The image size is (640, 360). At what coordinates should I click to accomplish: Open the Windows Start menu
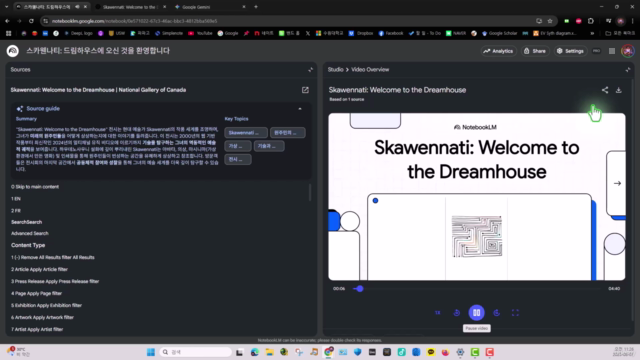[151, 352]
